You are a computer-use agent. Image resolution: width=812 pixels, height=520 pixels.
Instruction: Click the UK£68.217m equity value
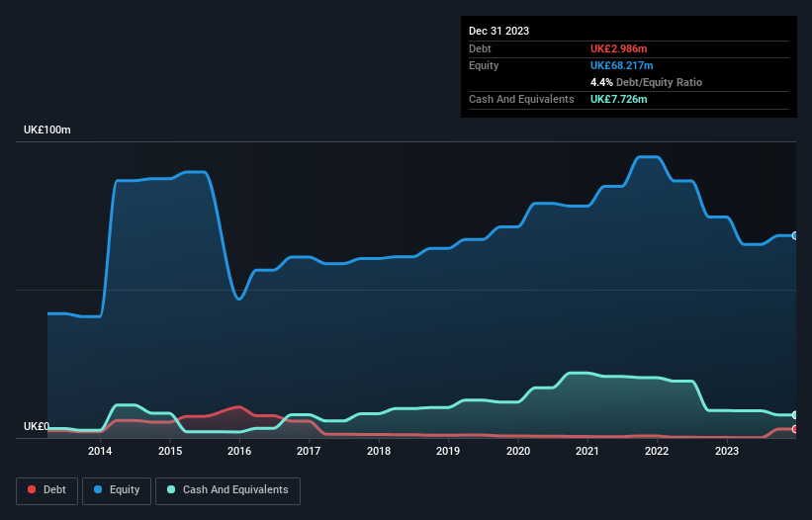click(x=621, y=65)
